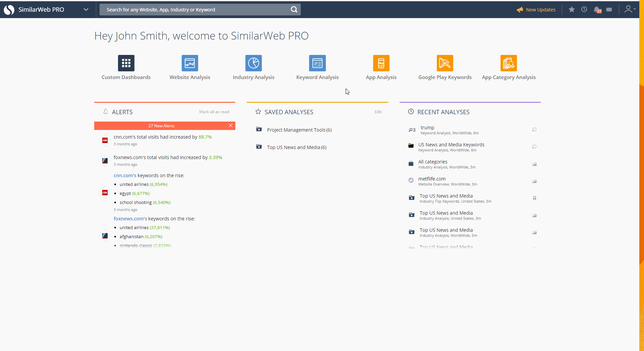Screen dimensions: 644x351
Task: Open Google Play Keywords icon
Action: [445, 63]
